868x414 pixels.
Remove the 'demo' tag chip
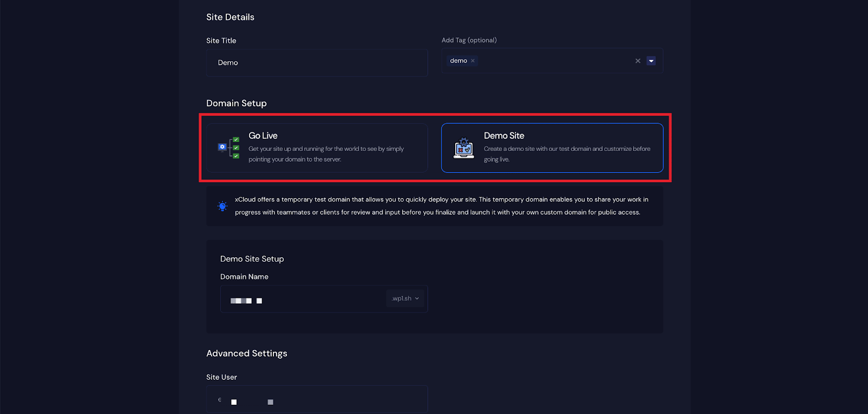tap(473, 61)
